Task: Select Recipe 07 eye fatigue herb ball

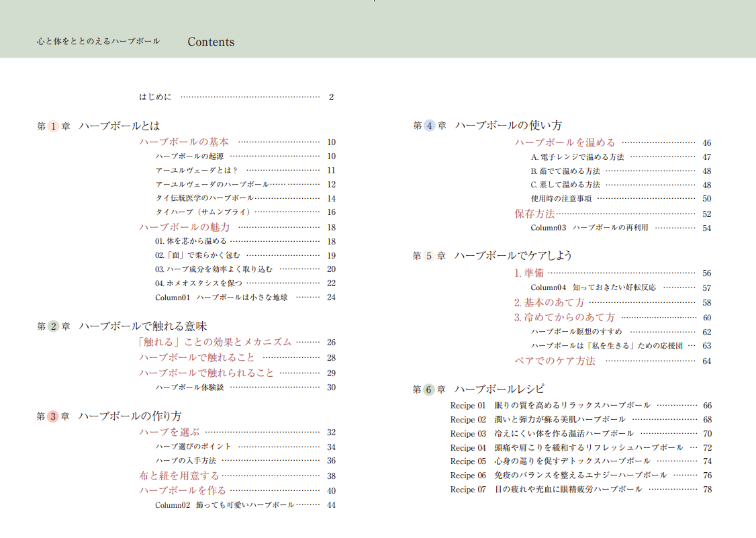Action: [546, 490]
